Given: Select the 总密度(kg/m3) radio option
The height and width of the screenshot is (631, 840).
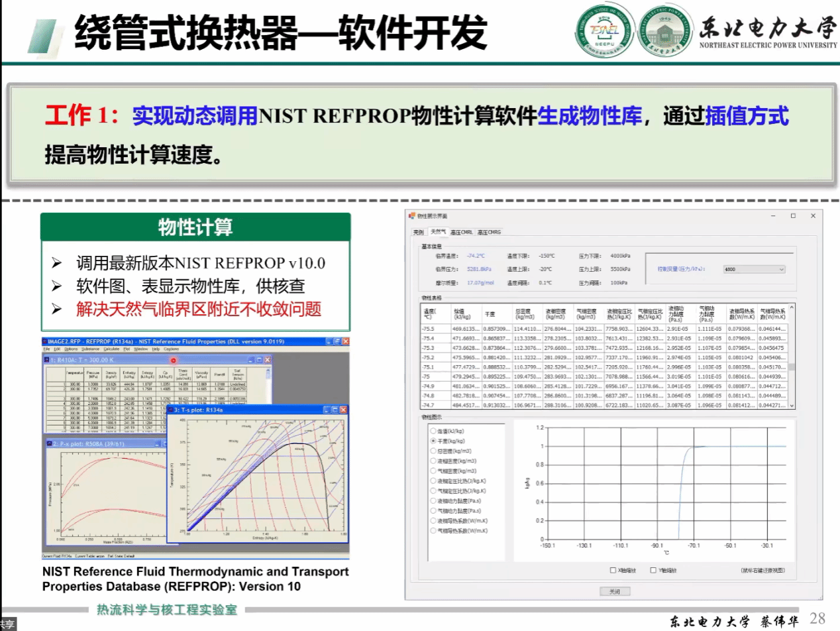Looking at the screenshot, I should click(433, 450).
